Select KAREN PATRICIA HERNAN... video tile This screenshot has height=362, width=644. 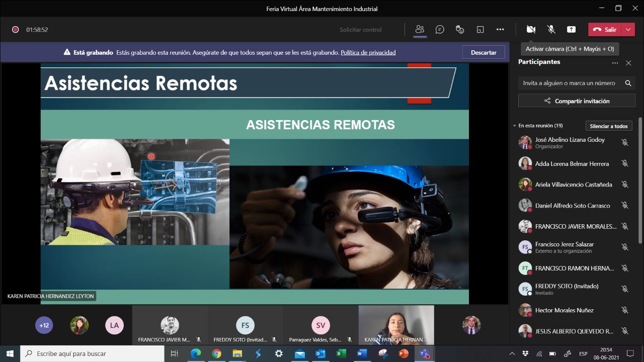pos(396,325)
